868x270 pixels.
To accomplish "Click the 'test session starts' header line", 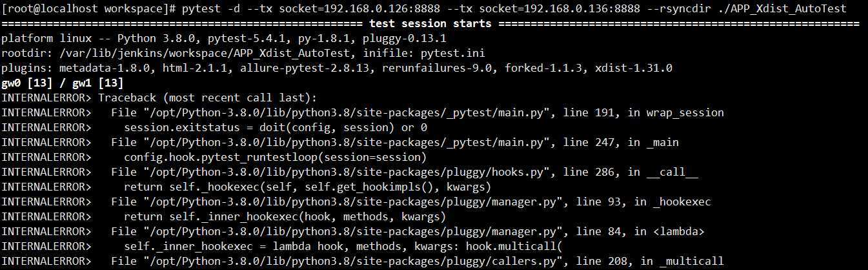I will 430,24.
